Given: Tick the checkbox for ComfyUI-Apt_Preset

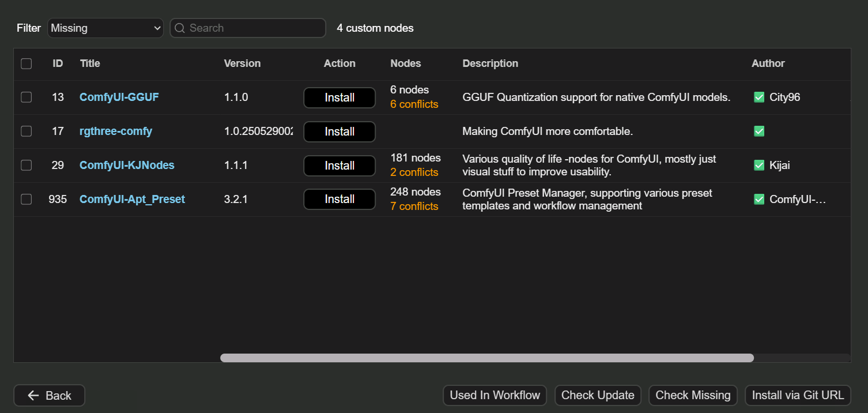Looking at the screenshot, I should (x=27, y=200).
